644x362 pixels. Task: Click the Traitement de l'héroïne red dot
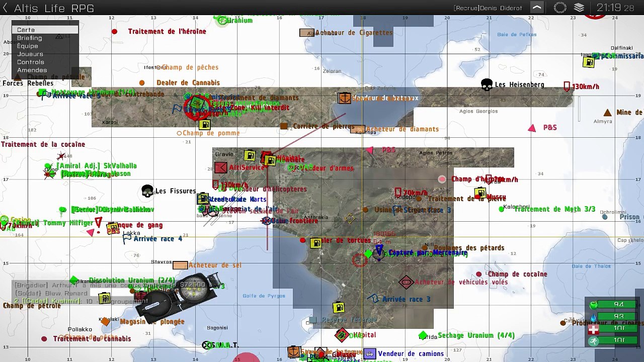coord(114,32)
